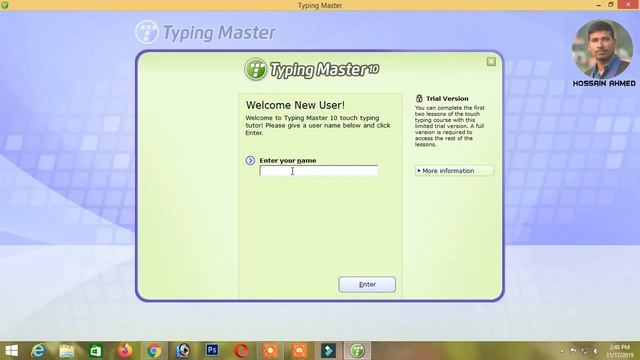Click the arrow icon beside Enter your name

pyautogui.click(x=250, y=160)
